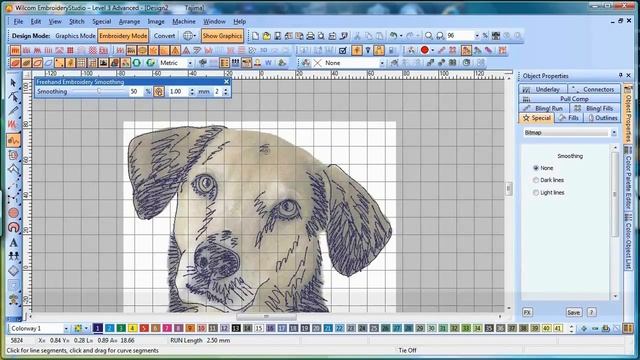640x360 pixels.
Task: Select the arrow Select Object tool
Action: click(13, 83)
